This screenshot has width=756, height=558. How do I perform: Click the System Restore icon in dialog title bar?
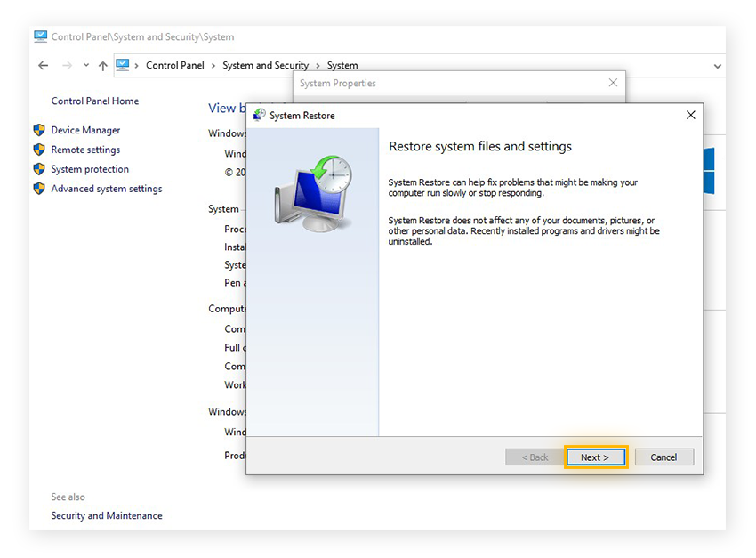(x=259, y=115)
